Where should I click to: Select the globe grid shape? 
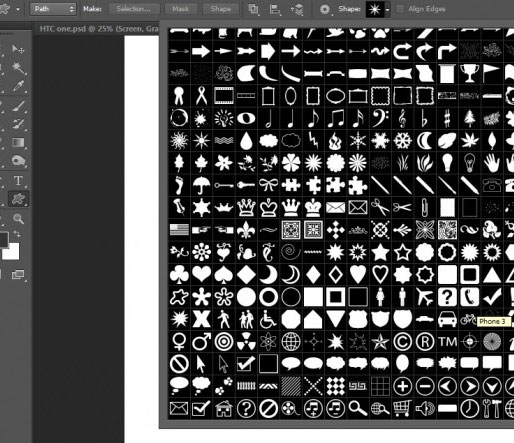pos(291,342)
